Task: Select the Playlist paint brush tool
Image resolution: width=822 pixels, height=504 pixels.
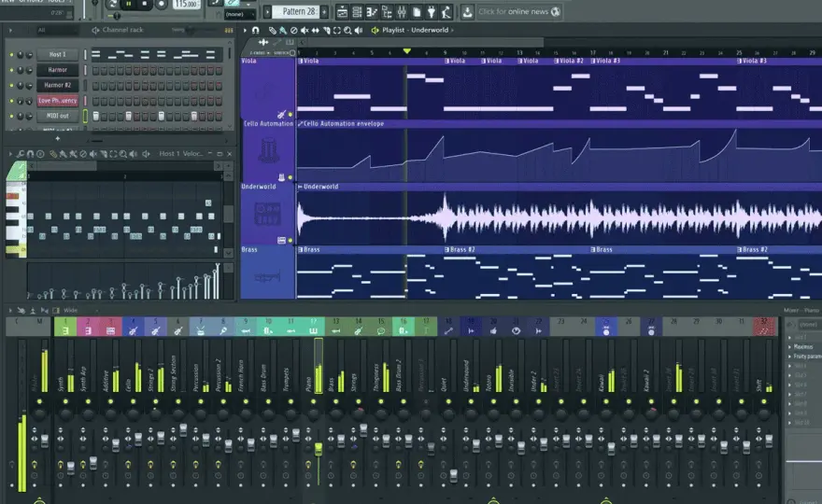Action: point(282,31)
